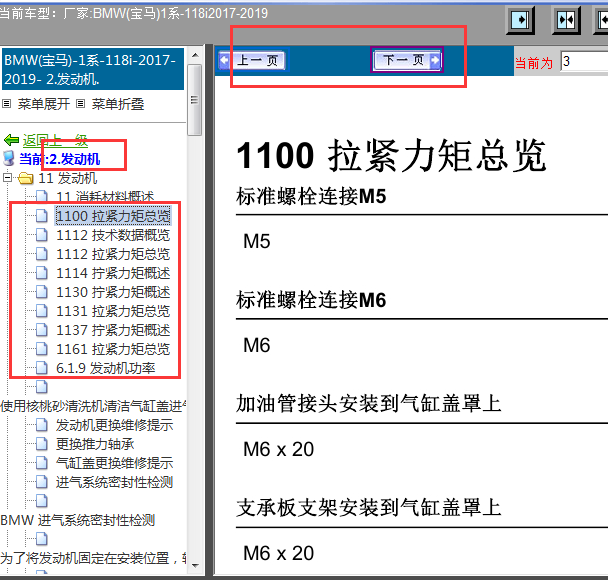
Task: Click the 当前:2.发动机 computer icon
Action: (9, 159)
